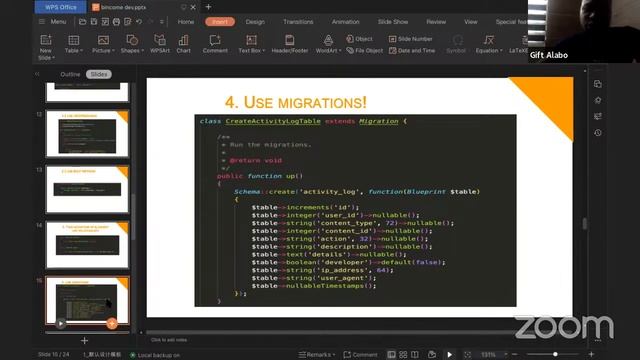640x360 pixels.
Task: Switch to Normal view icon
Action: (x=391, y=355)
